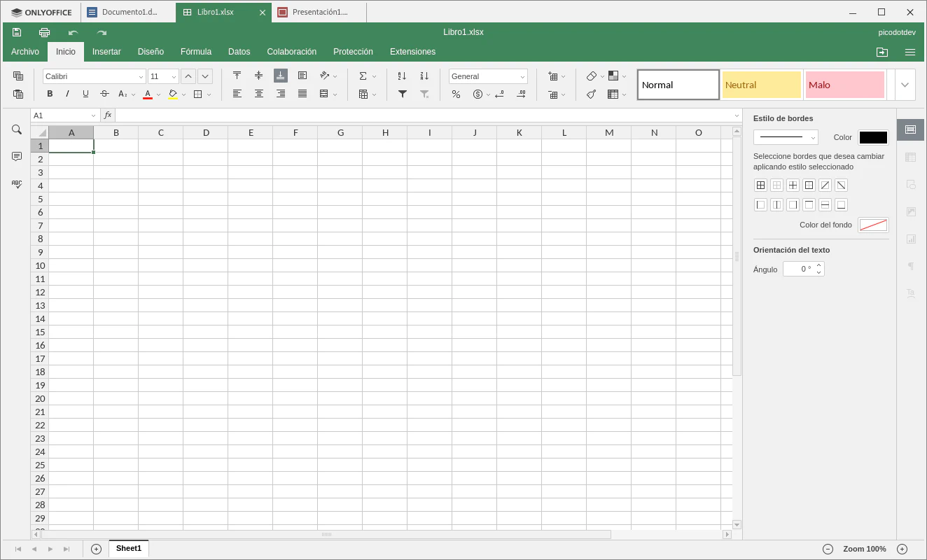Toggle Underline formatting
927x560 pixels.
tap(85, 94)
